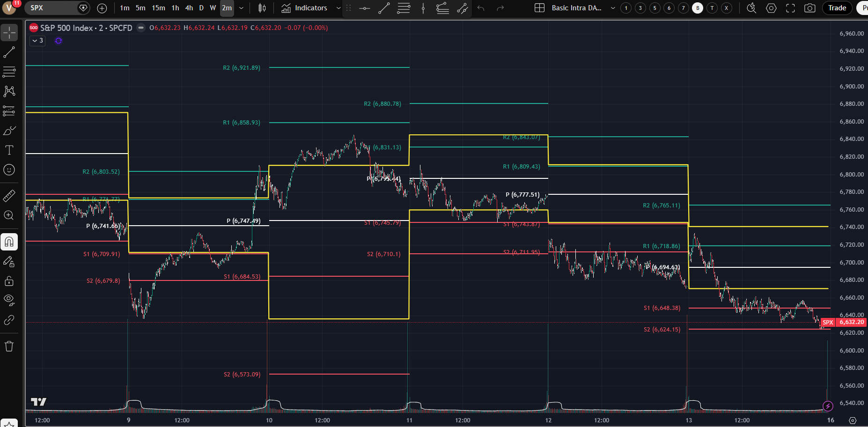868x427 pixels.
Task: Open chart settings hexagon icon
Action: coord(771,8)
